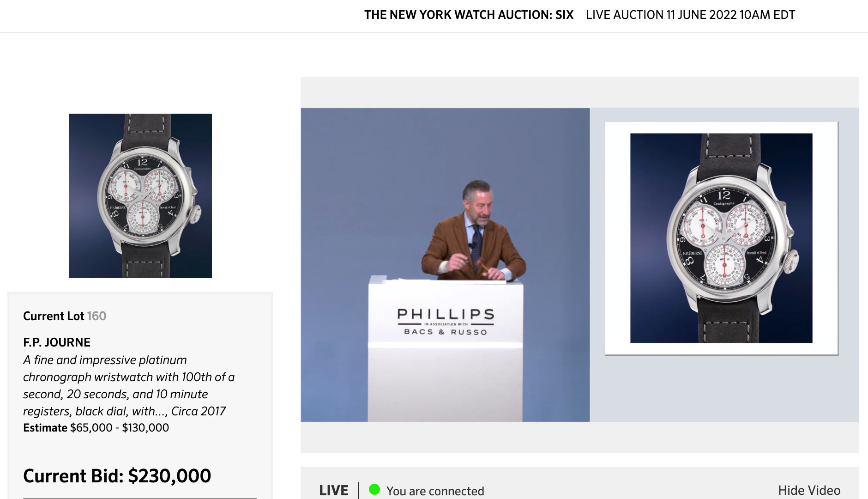Click the PHILLIPS logo on the podium
Screen dimensions: 868x499
coord(446,314)
